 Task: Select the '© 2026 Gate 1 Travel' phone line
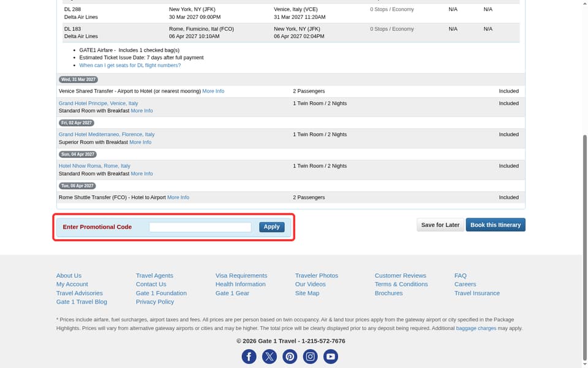290,341
